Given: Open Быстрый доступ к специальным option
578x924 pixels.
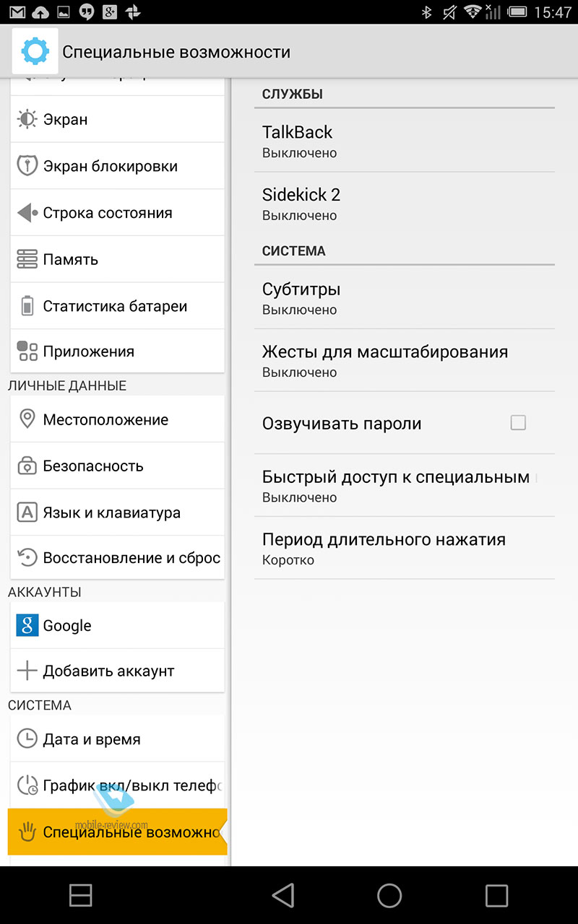Looking at the screenshot, I should (x=405, y=485).
